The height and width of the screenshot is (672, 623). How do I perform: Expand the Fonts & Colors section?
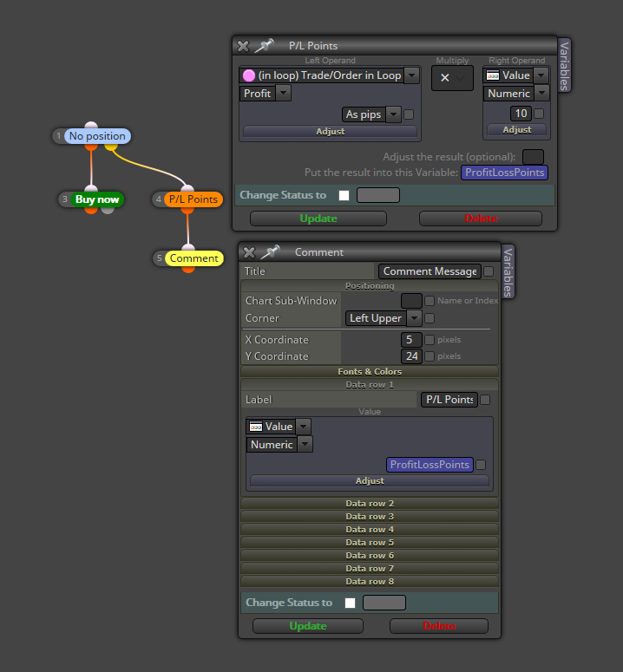pos(370,372)
